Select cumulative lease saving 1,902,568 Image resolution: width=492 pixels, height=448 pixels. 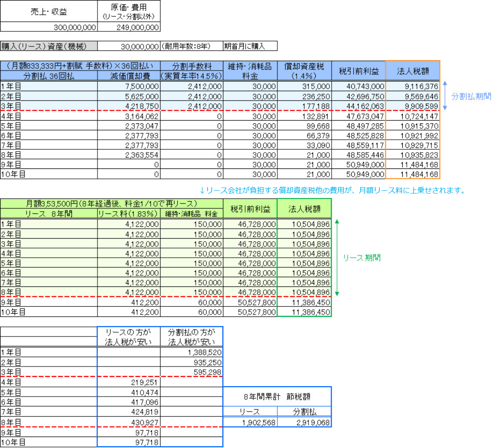tap(250, 422)
